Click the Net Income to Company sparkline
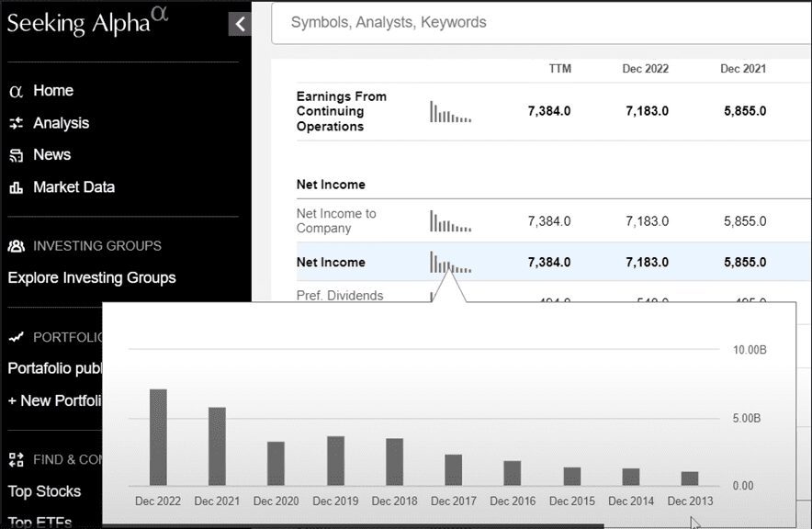 click(450, 221)
